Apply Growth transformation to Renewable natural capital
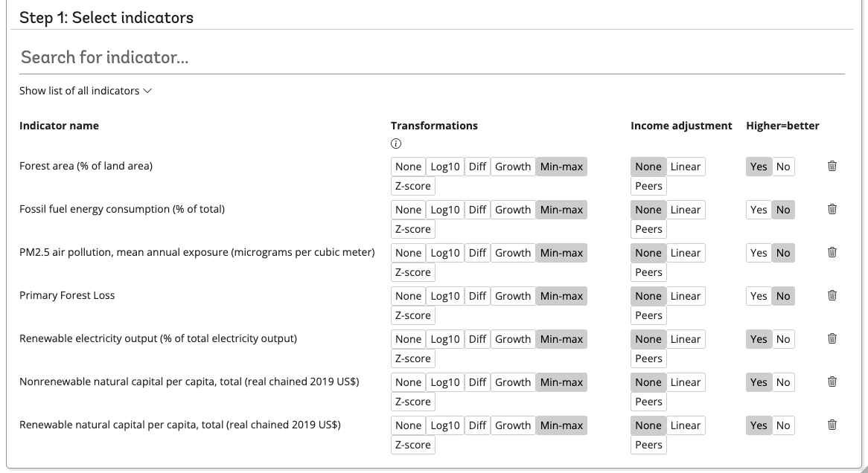The image size is (868, 473). tap(512, 425)
